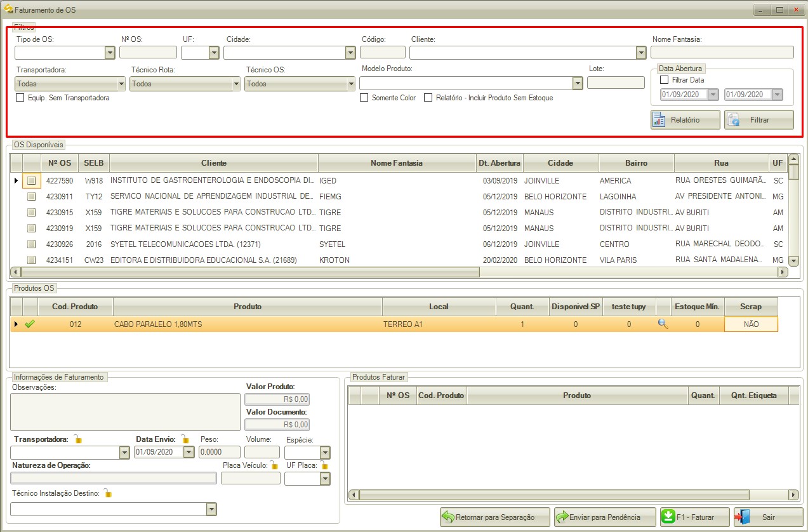Click the W918 SELB cell
808x532 pixels.
point(94,181)
